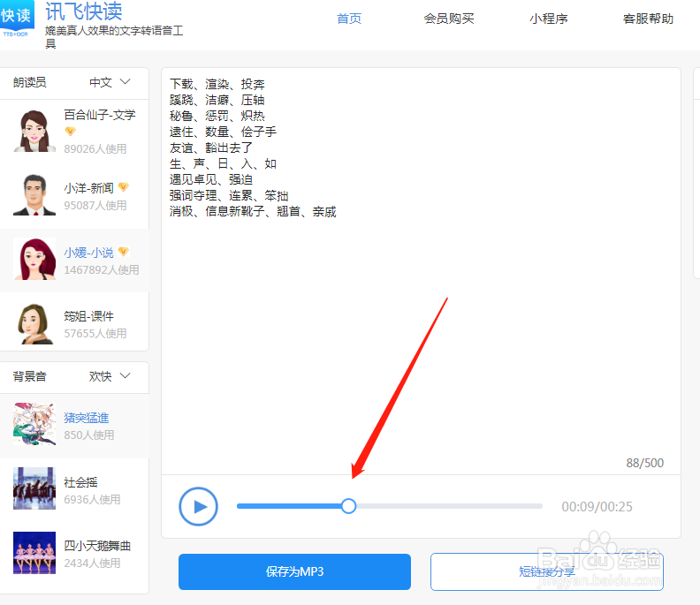Click 6936人使用 usage count

(x=92, y=499)
